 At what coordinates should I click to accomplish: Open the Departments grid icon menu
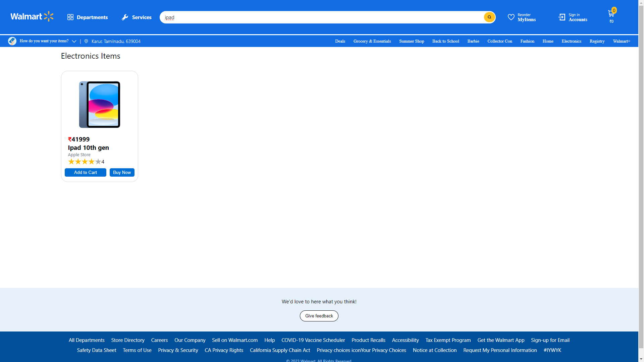[70, 17]
